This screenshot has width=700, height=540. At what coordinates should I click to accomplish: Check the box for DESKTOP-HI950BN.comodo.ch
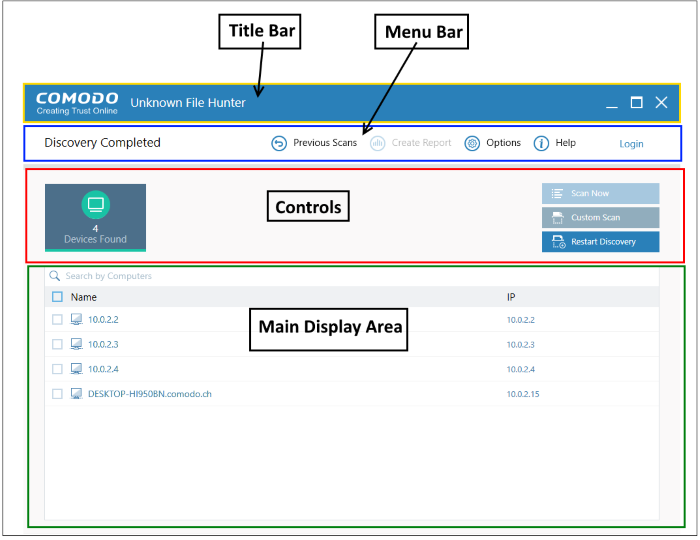click(57, 394)
